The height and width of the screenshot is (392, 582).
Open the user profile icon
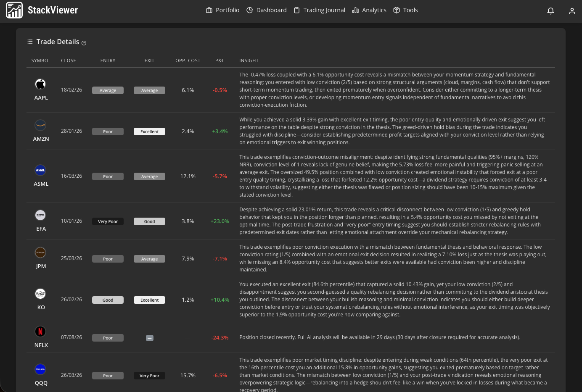point(572,11)
